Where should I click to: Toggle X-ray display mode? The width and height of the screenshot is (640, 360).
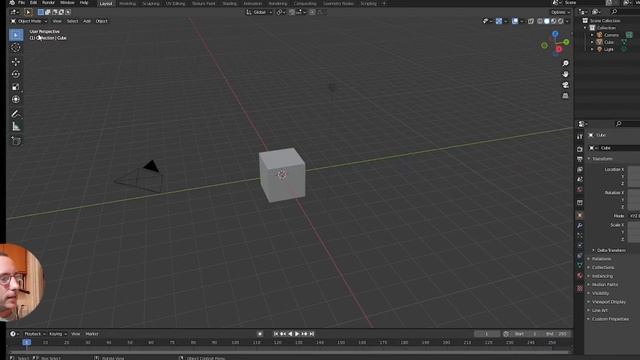pos(531,21)
